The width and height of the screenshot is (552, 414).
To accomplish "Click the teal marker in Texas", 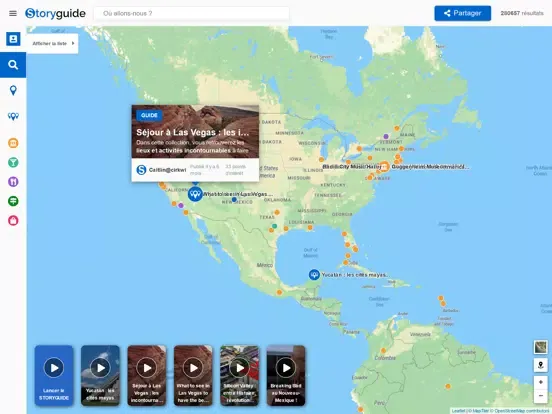I will [274, 226].
